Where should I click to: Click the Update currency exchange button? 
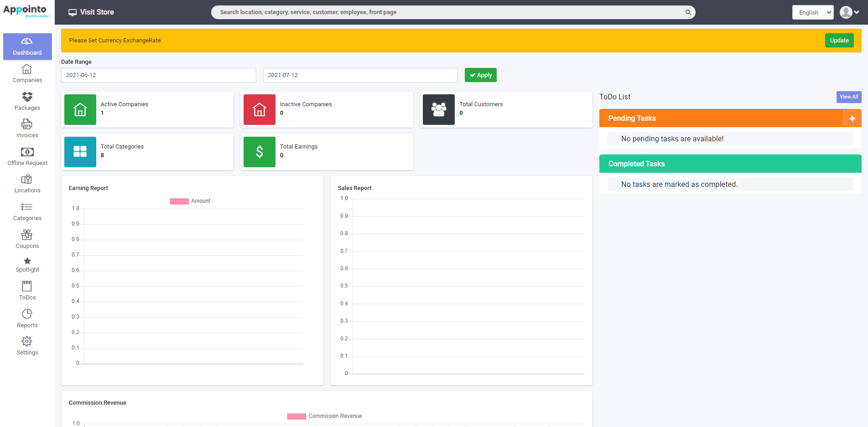click(839, 41)
